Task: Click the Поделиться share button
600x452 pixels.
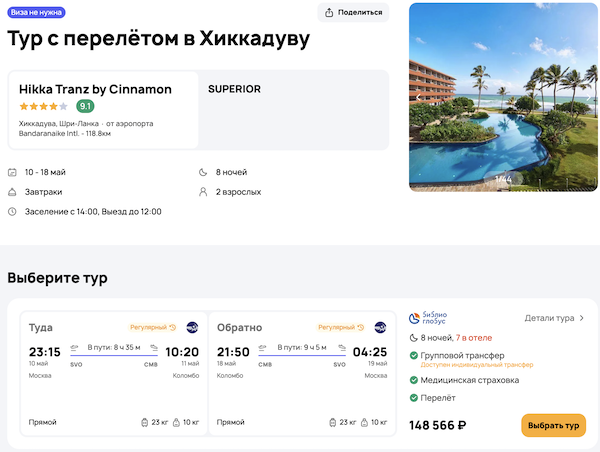Action: point(353,12)
